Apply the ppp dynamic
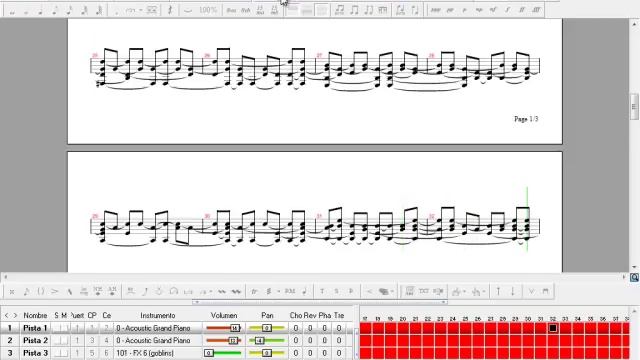640x360 pixels. 436,10
